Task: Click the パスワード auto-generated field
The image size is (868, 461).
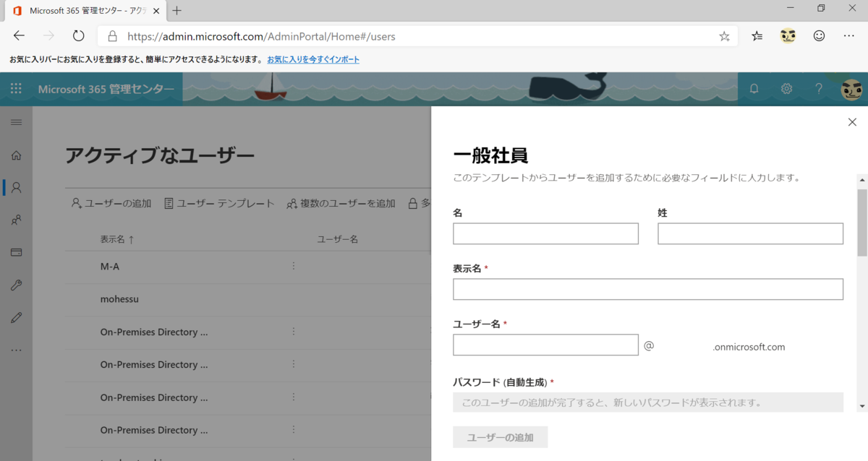Action: [648, 402]
